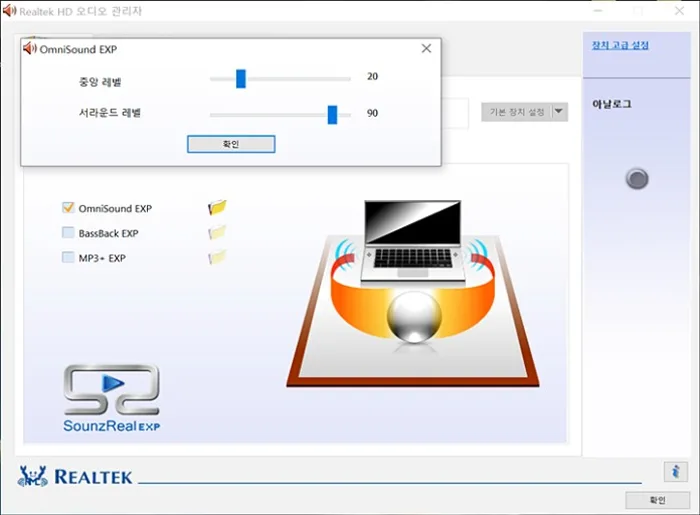Open the 장치 고급 설정 link
Viewport: 700px width, 515px height.
620,45
